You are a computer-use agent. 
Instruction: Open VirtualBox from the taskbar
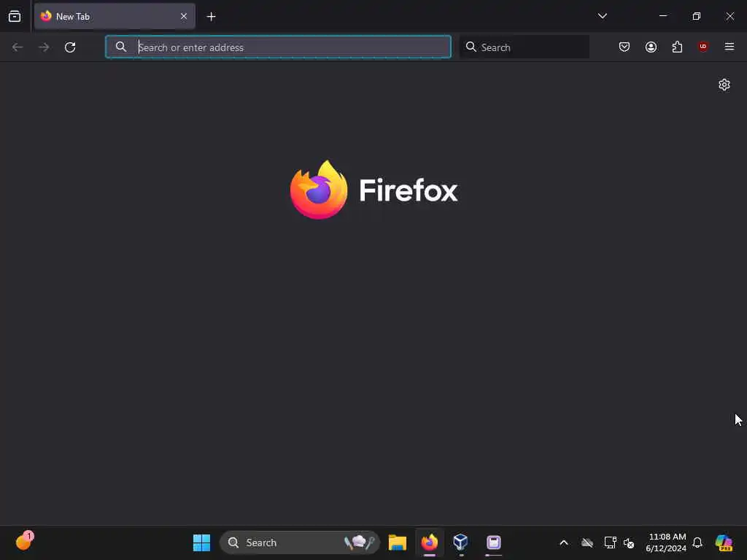(x=461, y=542)
